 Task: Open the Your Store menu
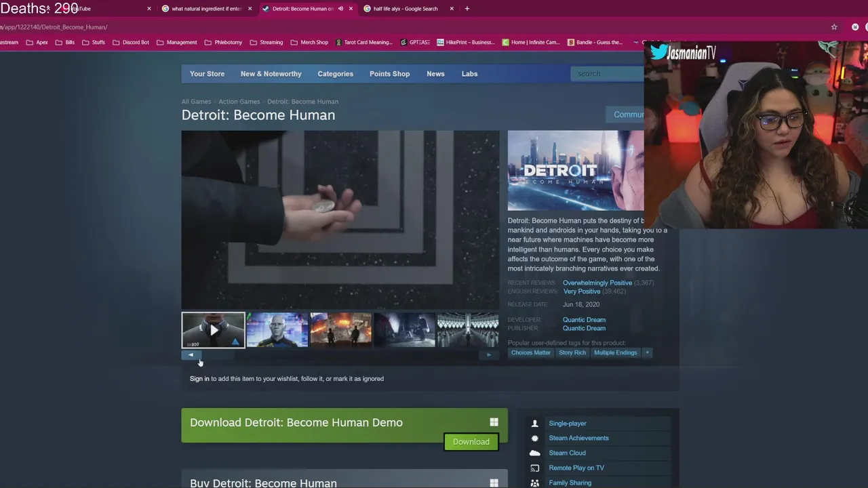pyautogui.click(x=207, y=74)
